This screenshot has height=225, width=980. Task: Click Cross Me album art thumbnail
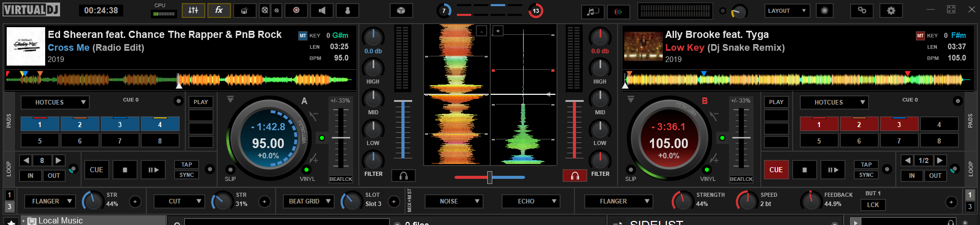tap(26, 46)
